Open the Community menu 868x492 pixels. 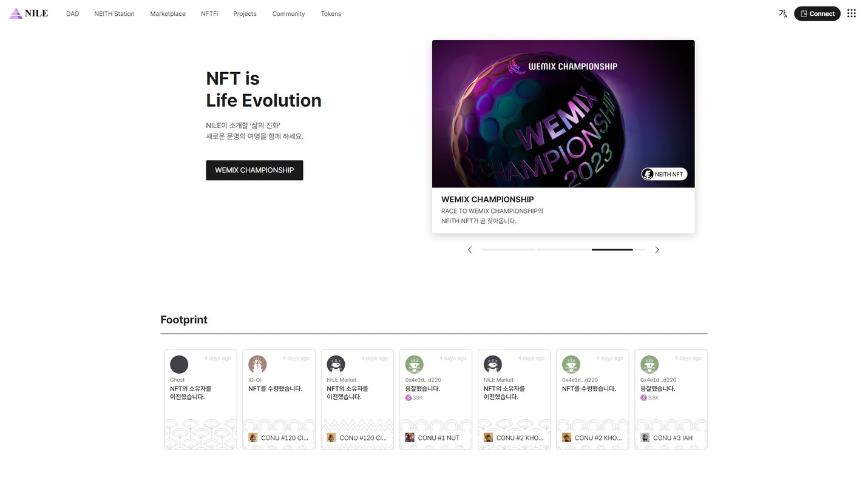(288, 13)
